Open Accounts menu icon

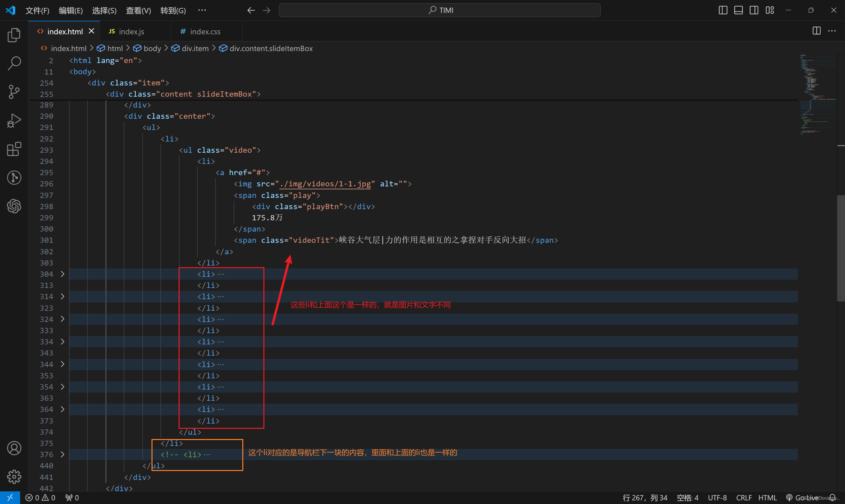coord(14,448)
